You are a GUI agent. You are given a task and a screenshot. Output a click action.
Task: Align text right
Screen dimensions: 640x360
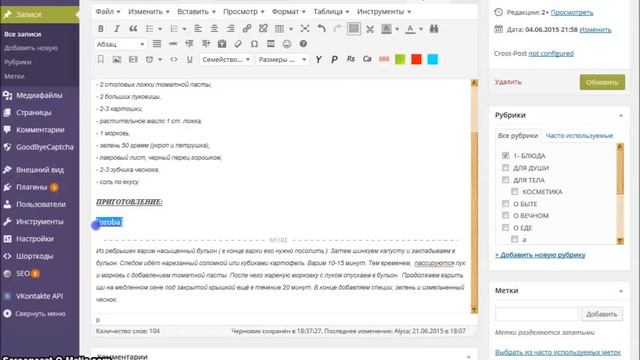coord(231,29)
